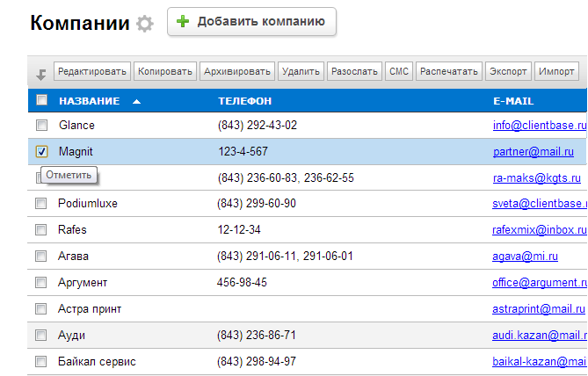Click the СМС toolbar button

click(398, 71)
